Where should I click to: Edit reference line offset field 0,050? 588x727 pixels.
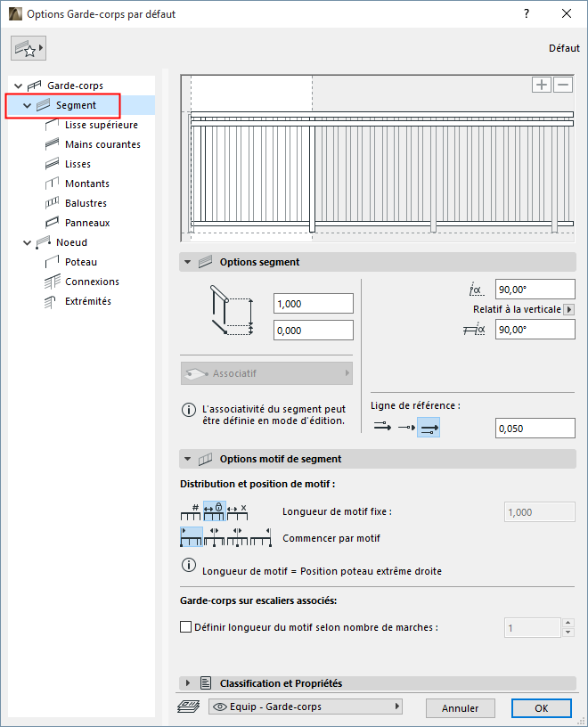tap(535, 429)
